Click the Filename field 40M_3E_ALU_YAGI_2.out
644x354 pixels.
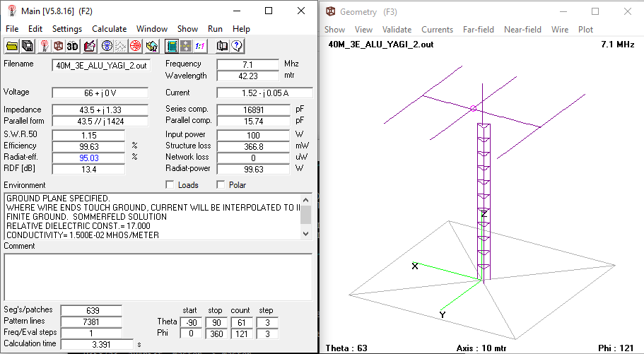[x=101, y=66]
